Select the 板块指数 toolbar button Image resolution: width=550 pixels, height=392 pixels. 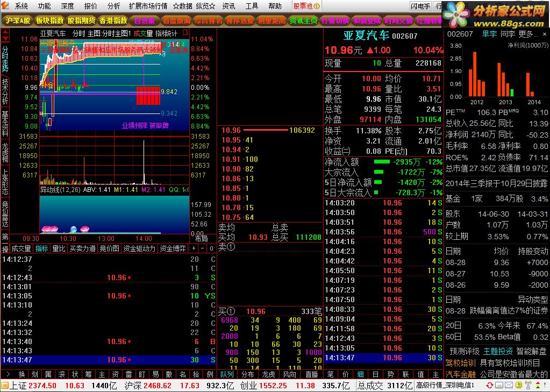49,20
